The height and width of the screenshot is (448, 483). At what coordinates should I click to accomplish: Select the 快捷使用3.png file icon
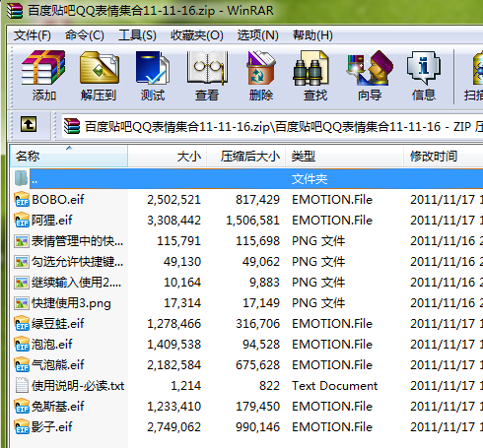coord(22,303)
